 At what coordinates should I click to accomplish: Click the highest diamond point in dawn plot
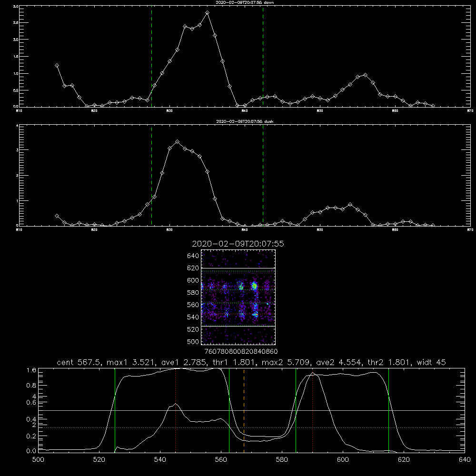click(208, 13)
